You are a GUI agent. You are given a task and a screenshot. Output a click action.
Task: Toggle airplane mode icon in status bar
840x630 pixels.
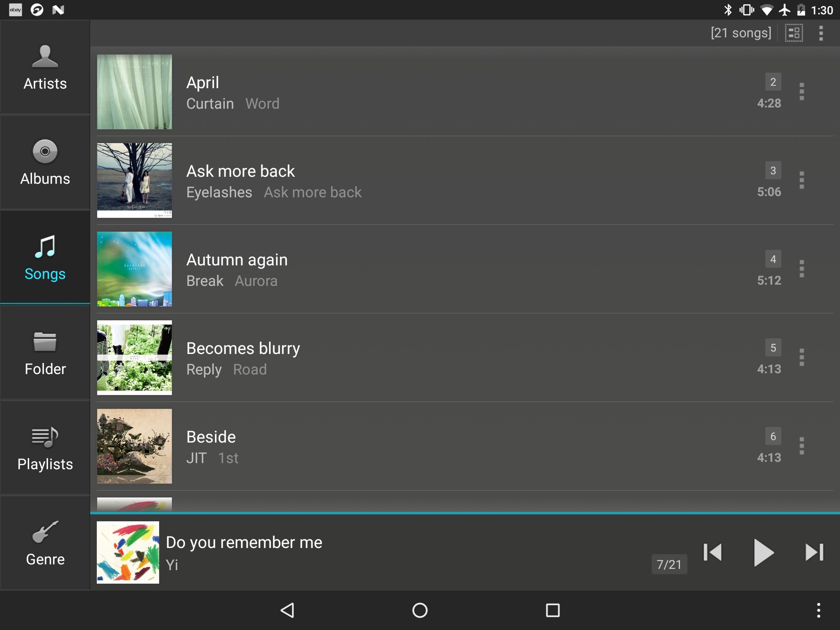(x=788, y=9)
